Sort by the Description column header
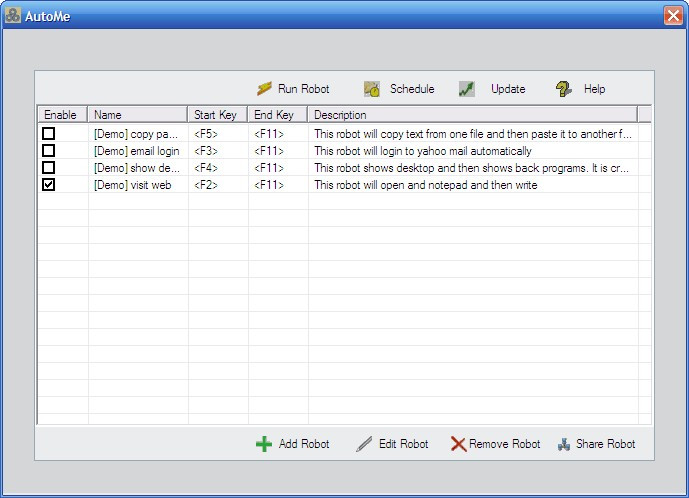This screenshot has width=689, height=498. (x=472, y=115)
